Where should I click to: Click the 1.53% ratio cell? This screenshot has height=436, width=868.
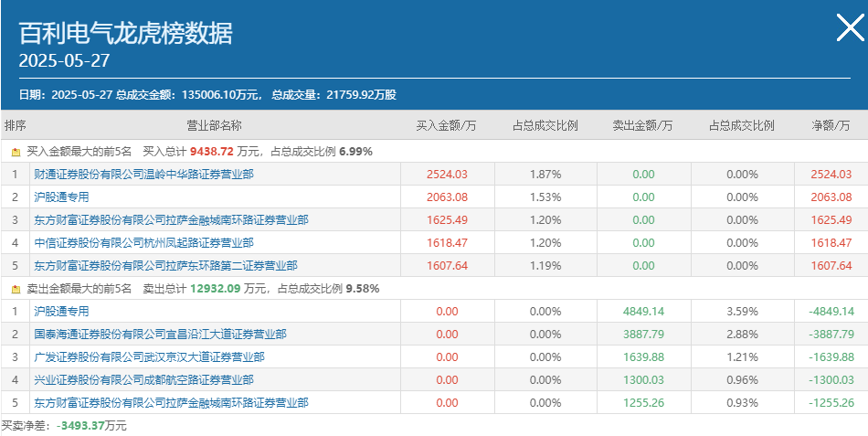coord(545,197)
